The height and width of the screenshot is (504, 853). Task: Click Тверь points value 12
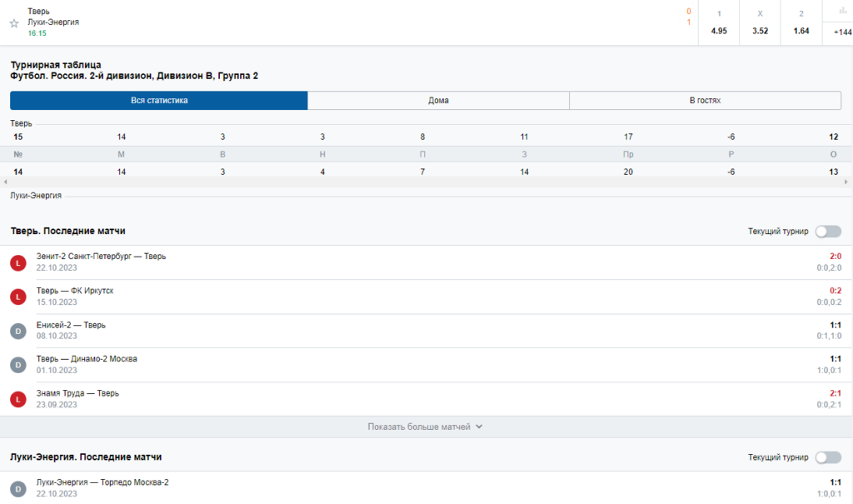coord(833,137)
